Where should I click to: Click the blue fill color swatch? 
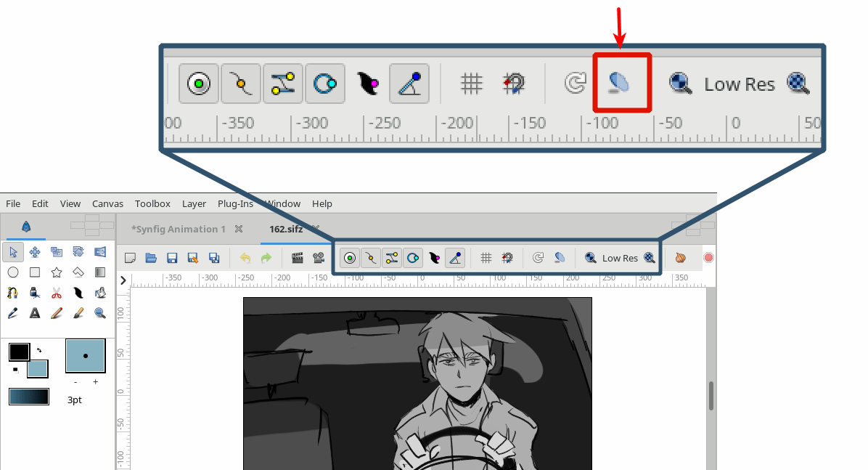click(x=38, y=368)
